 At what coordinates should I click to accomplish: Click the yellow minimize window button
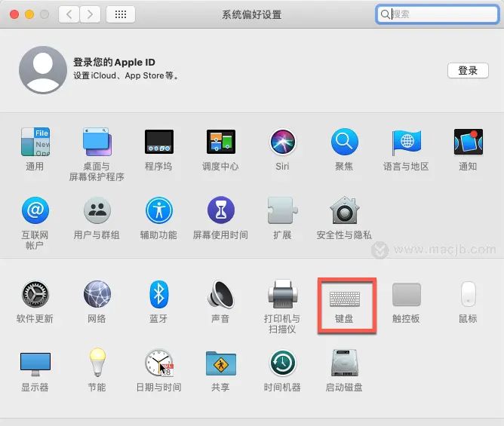click(29, 14)
